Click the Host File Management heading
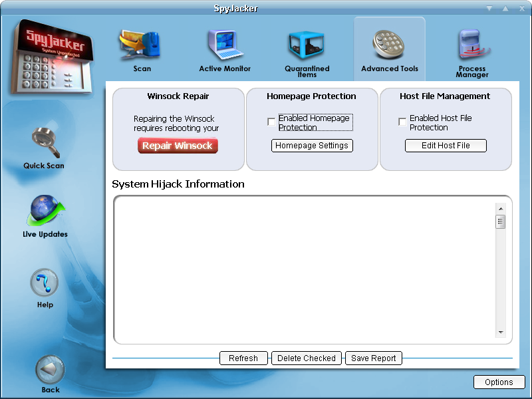Viewport: 532px width, 399px height. pos(445,96)
